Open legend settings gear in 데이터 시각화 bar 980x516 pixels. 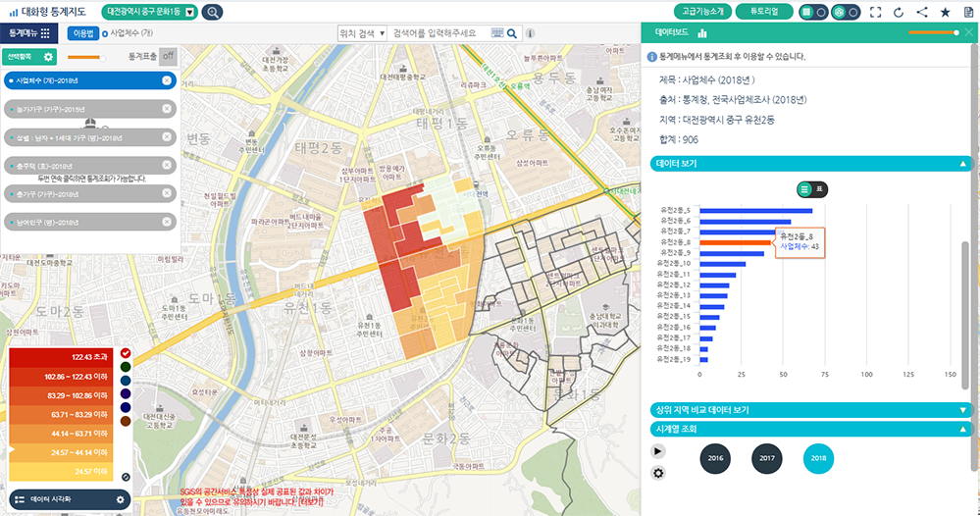pyautogui.click(x=121, y=500)
